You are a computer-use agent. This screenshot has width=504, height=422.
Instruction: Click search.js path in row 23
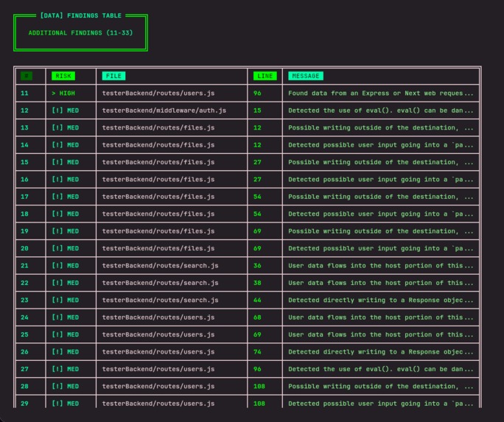tap(160, 300)
